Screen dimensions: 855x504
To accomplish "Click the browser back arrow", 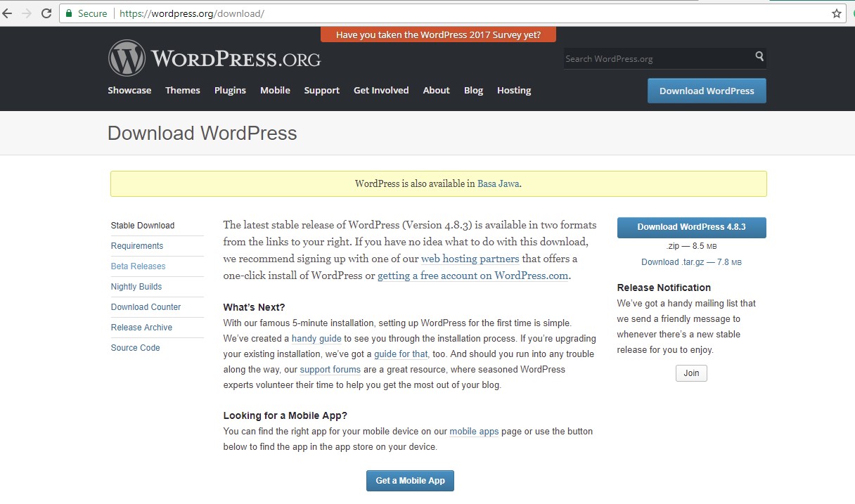I will [x=8, y=13].
